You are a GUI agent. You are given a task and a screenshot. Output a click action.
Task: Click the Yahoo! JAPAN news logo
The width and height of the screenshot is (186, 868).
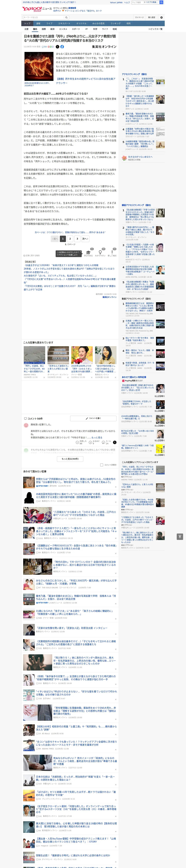coord(37,9)
